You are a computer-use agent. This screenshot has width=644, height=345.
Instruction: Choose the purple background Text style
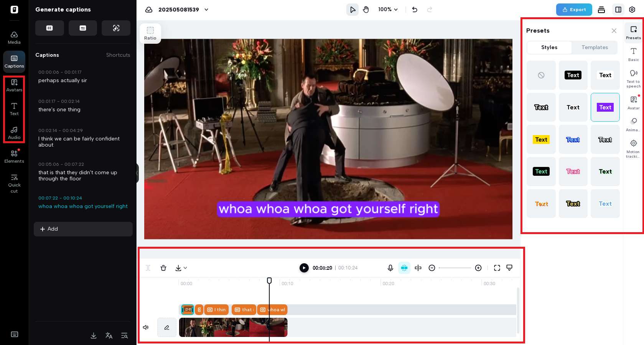click(x=605, y=107)
